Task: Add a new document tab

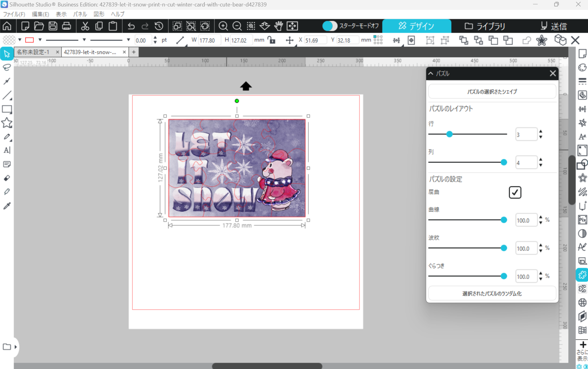Action: [134, 52]
